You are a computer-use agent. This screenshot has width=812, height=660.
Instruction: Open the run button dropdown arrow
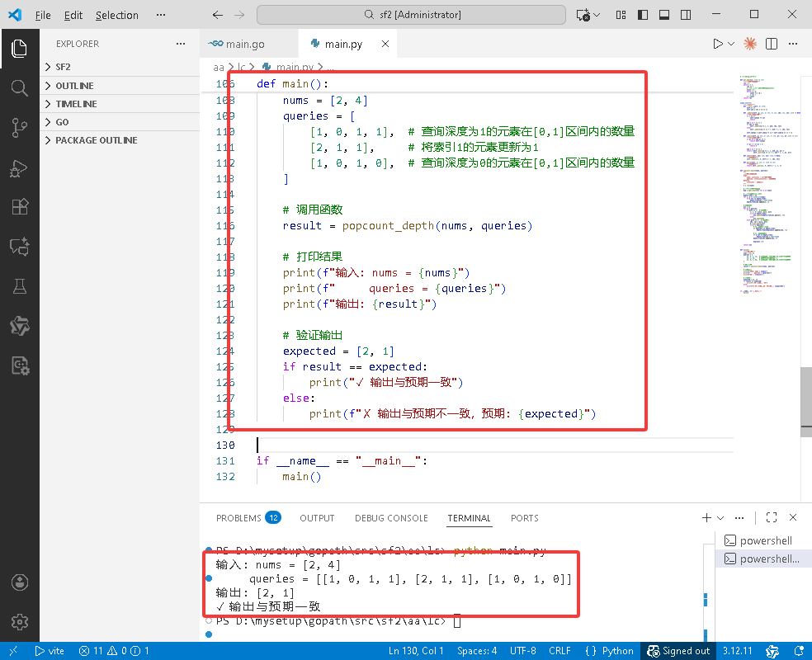731,44
